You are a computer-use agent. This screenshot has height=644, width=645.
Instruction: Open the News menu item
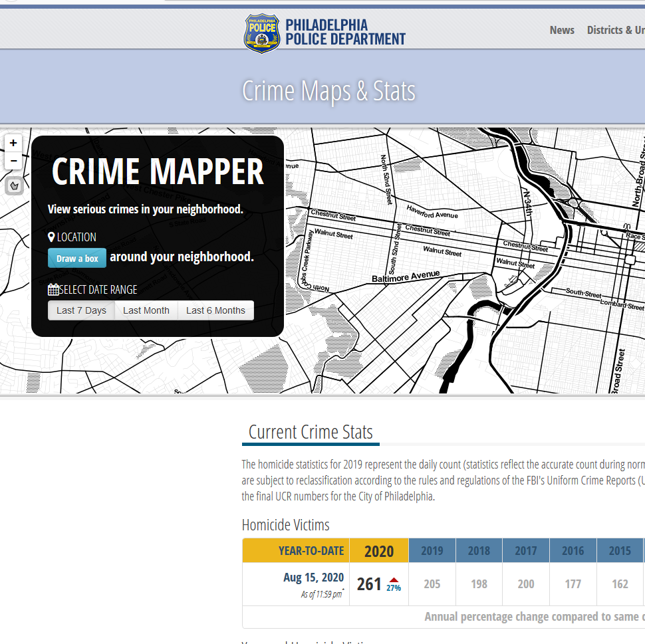tap(562, 30)
